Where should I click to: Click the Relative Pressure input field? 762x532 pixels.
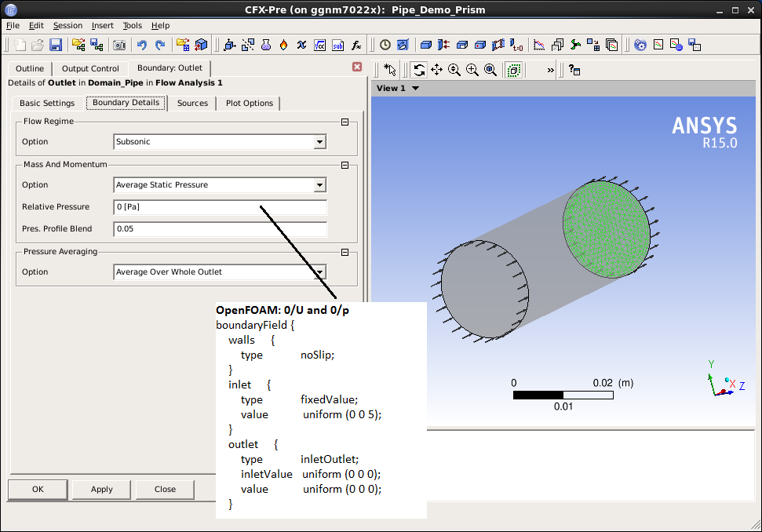click(x=221, y=207)
